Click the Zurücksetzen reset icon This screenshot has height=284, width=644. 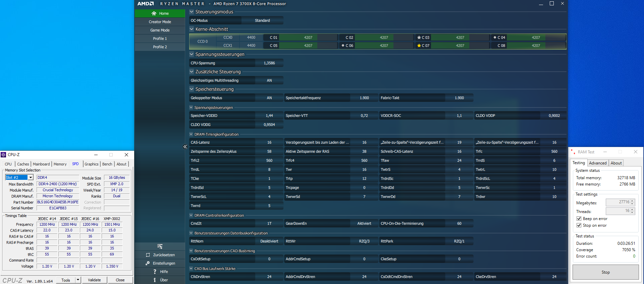click(148, 255)
